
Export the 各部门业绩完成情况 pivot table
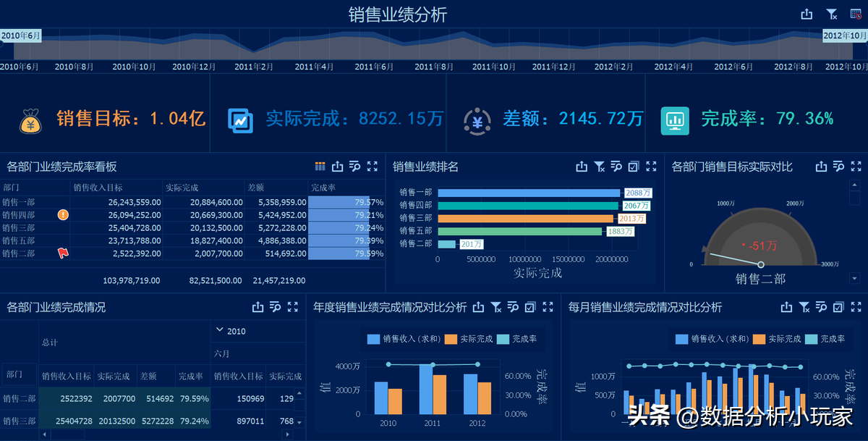tap(258, 307)
